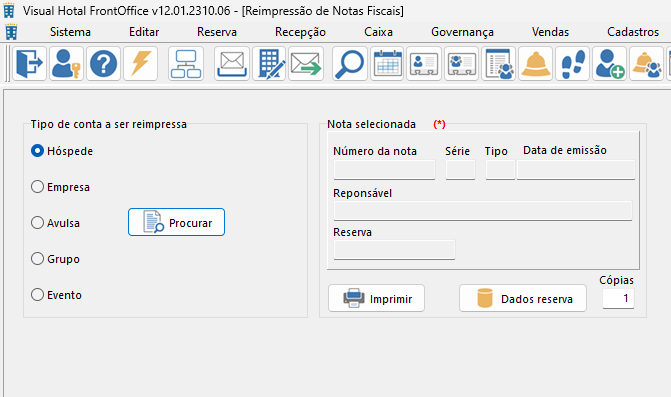The image size is (671, 397).
Task: Click the Procurar button
Action: pos(176,222)
